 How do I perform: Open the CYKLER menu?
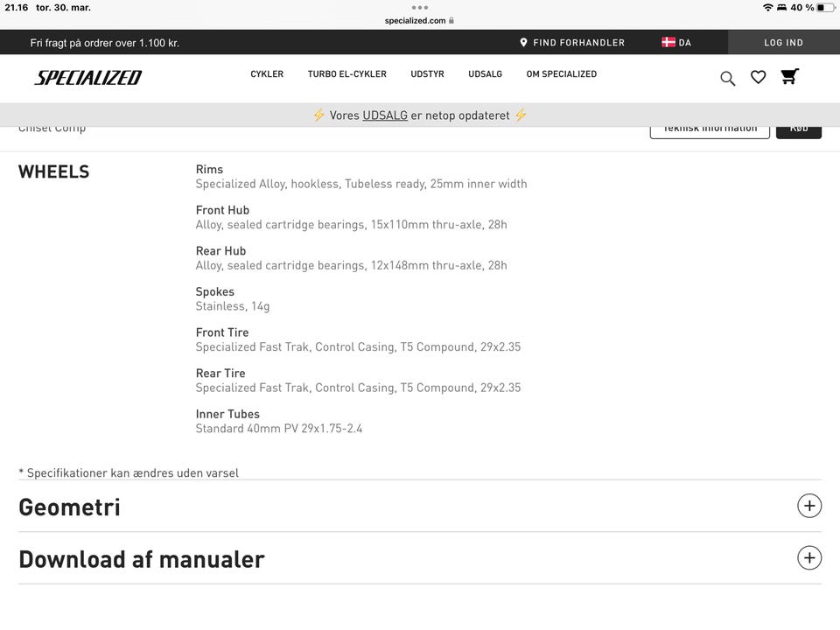coord(267,73)
